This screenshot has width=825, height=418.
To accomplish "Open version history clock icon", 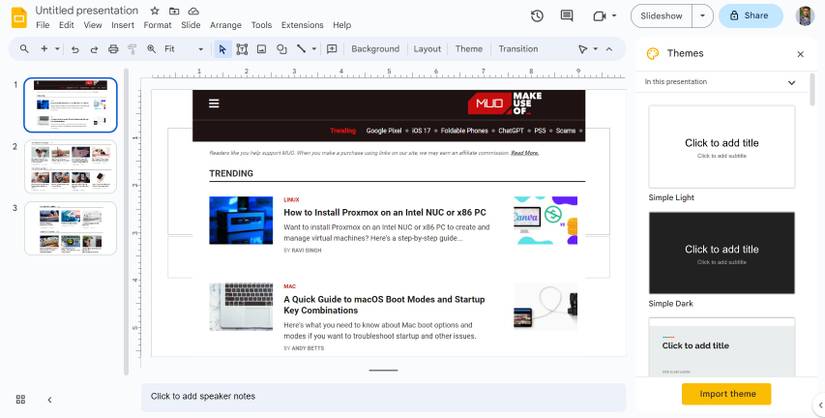I will pyautogui.click(x=537, y=16).
